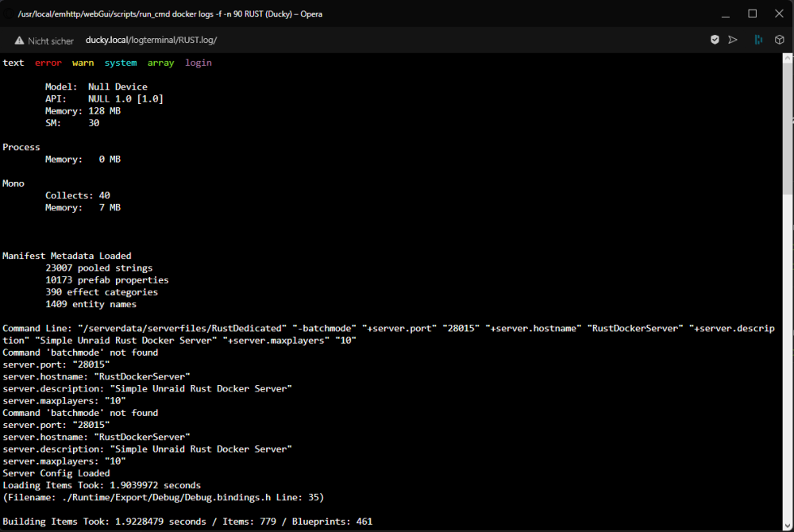Click the '390 effect categories' line
This screenshot has width=794, height=532.
pyautogui.click(x=102, y=292)
